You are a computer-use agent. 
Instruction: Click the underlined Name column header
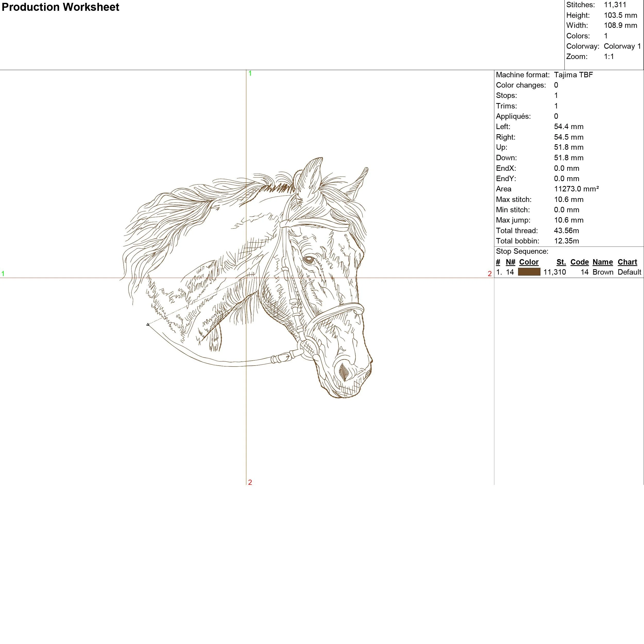(x=603, y=262)
